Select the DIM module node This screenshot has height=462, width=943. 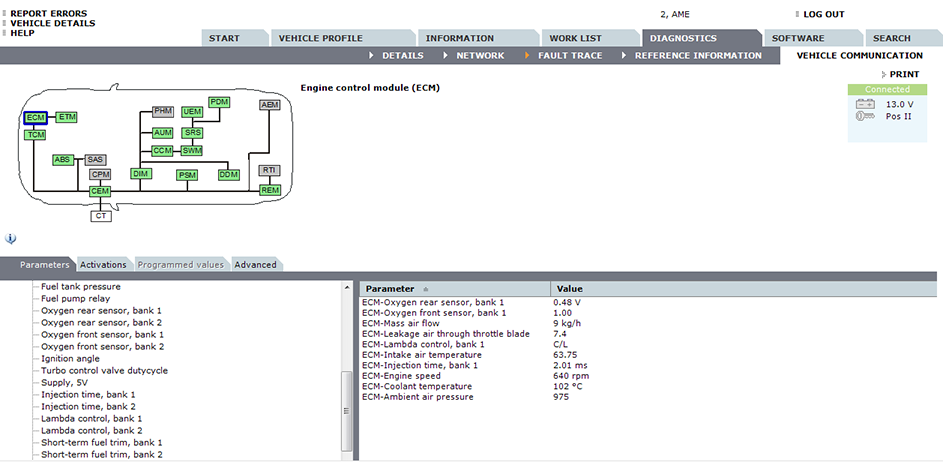pos(141,174)
